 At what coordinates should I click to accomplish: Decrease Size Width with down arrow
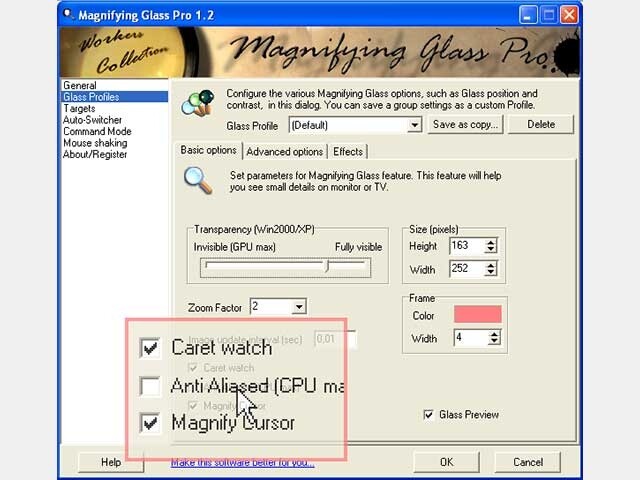tap(491, 272)
